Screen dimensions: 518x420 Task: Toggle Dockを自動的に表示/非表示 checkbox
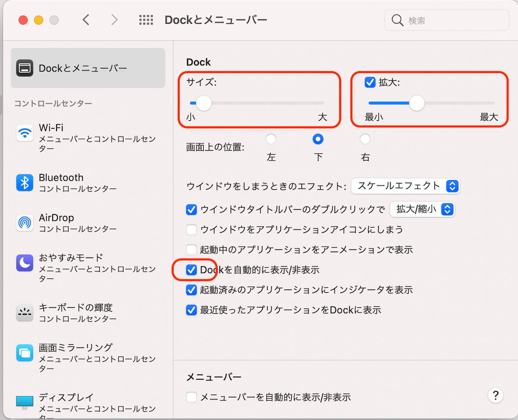191,270
